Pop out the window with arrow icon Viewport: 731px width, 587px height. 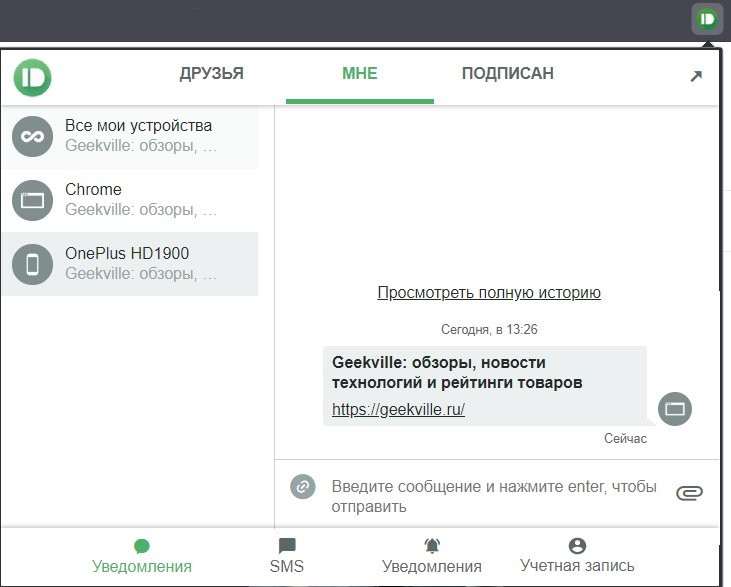tap(696, 76)
